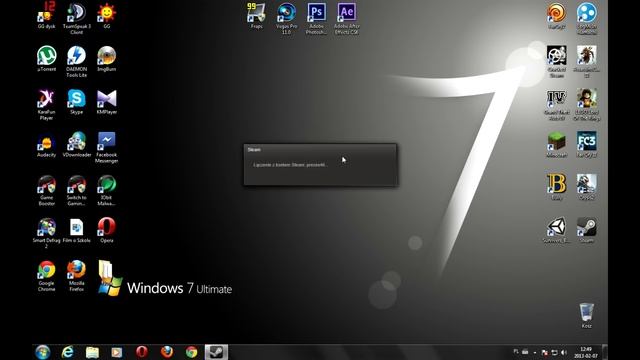Open the Audacity desktop icon

click(47, 144)
